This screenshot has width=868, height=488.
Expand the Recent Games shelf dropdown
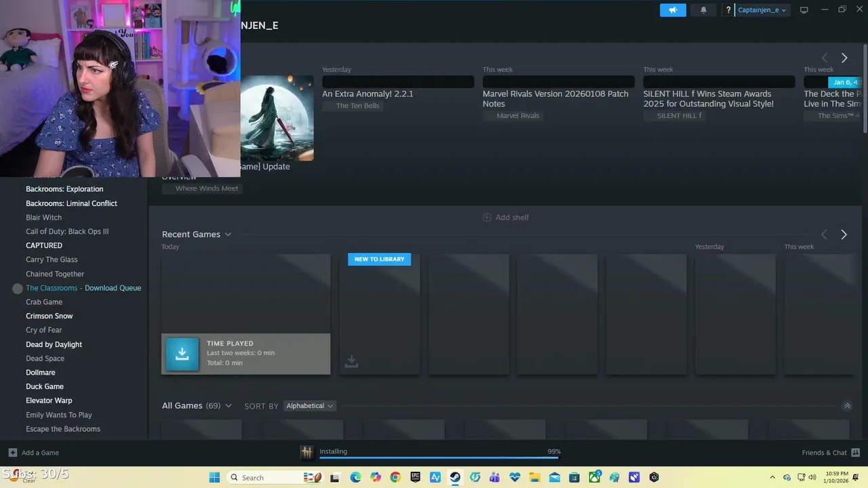pos(228,235)
